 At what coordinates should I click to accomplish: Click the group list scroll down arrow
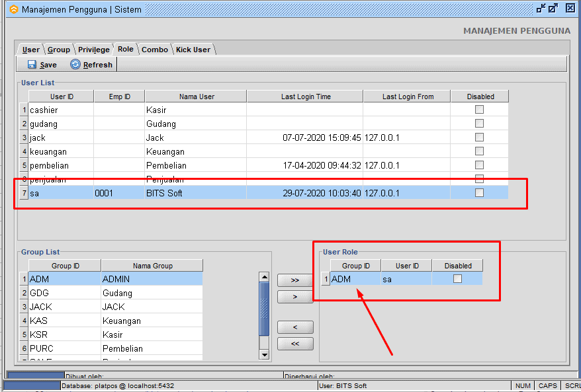[265, 355]
